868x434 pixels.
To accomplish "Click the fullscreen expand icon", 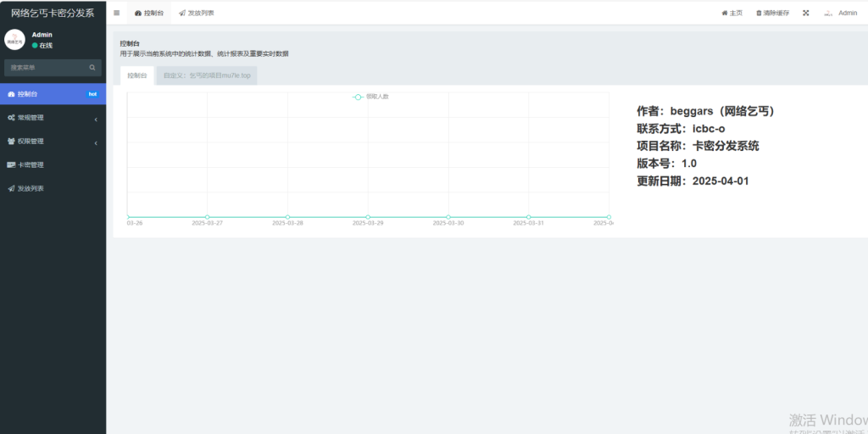I will [805, 13].
